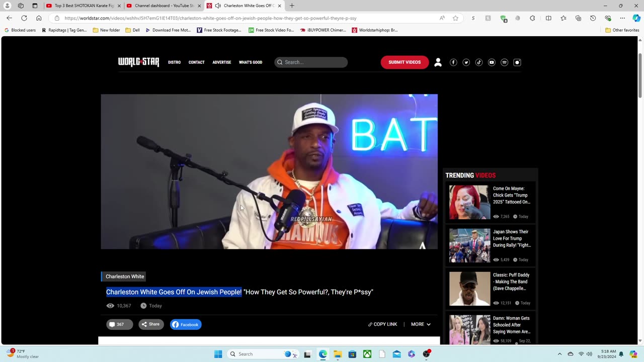Play the Charleston White video

(269, 171)
